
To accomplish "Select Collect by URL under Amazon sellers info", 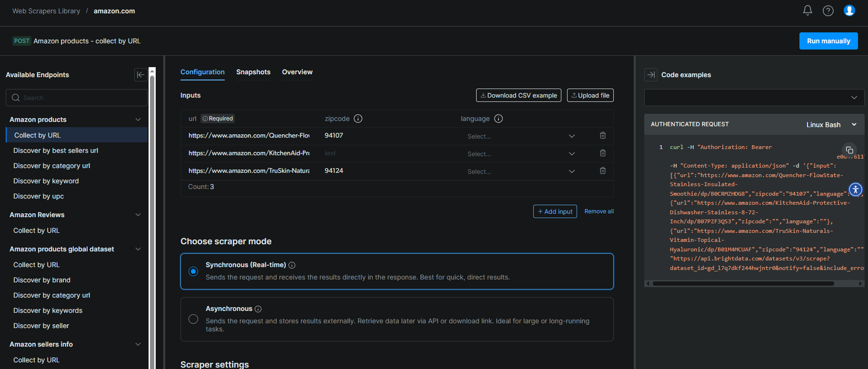I will tap(37, 360).
